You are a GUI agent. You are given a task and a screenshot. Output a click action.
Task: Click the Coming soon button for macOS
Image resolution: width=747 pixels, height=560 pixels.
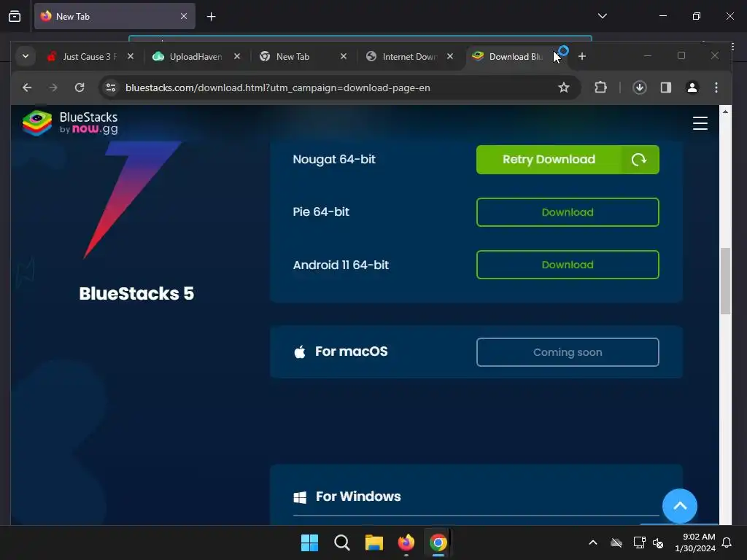(x=568, y=352)
